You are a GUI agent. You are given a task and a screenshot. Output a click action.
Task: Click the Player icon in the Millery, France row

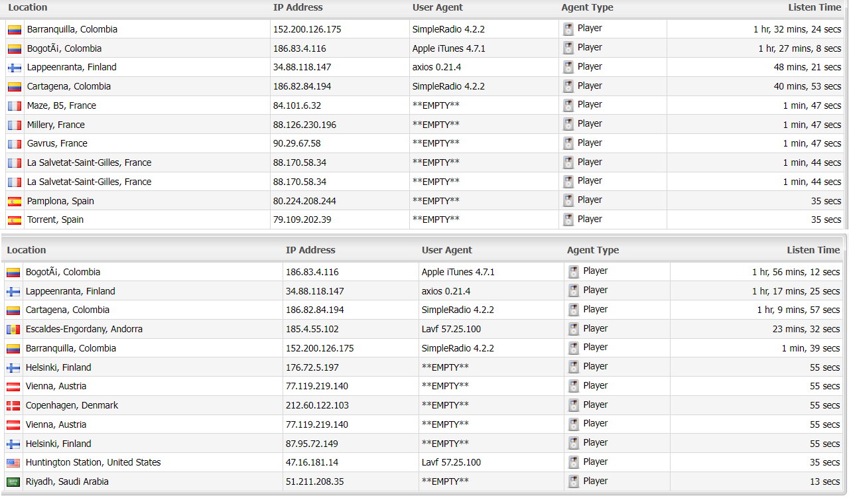click(x=568, y=124)
